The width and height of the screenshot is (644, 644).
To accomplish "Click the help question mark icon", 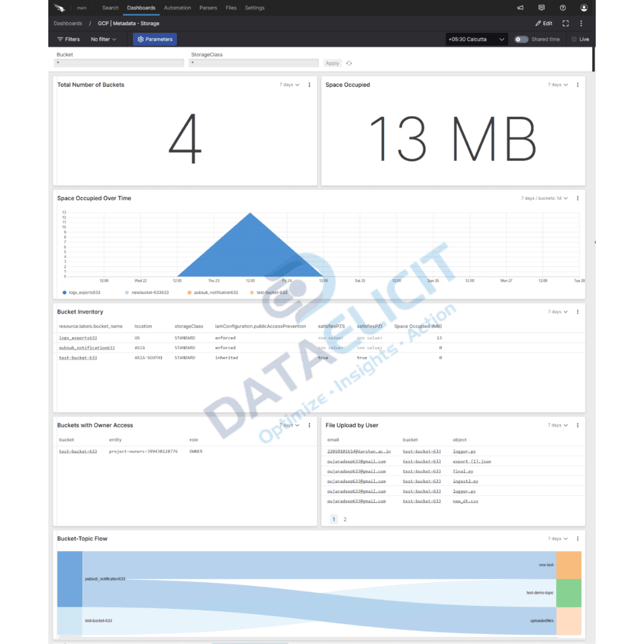I will pos(562,8).
